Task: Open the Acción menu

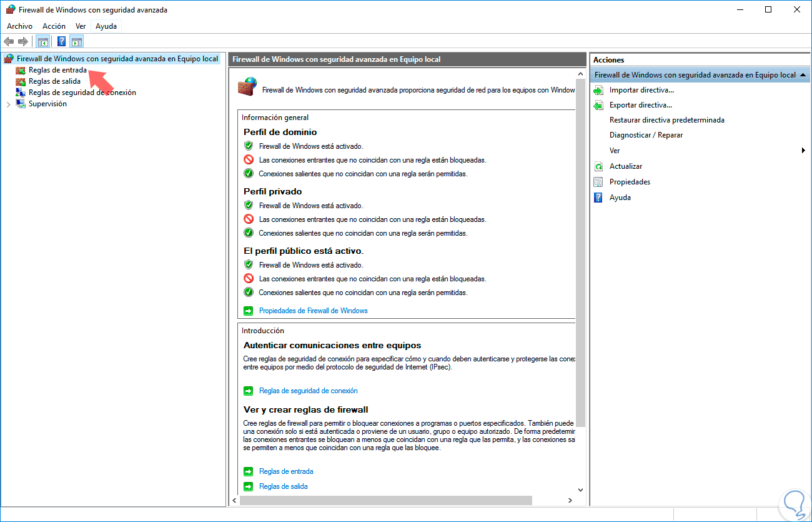Action: pyautogui.click(x=54, y=26)
